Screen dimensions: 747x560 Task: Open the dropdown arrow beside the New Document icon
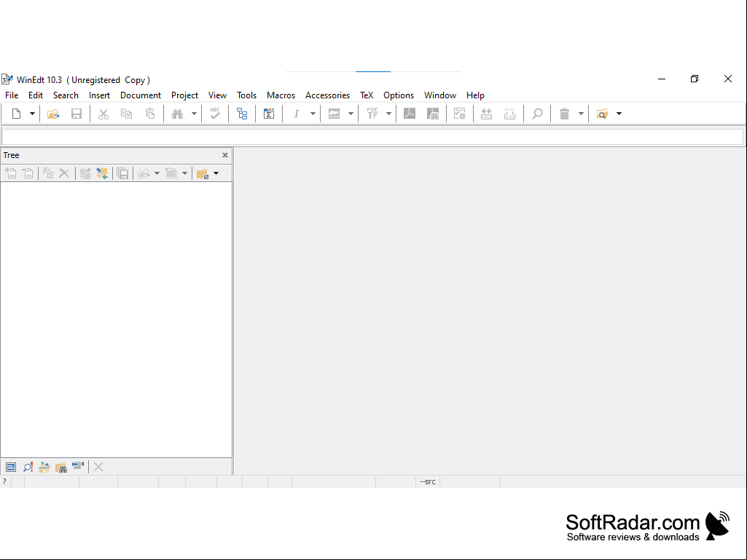point(32,114)
